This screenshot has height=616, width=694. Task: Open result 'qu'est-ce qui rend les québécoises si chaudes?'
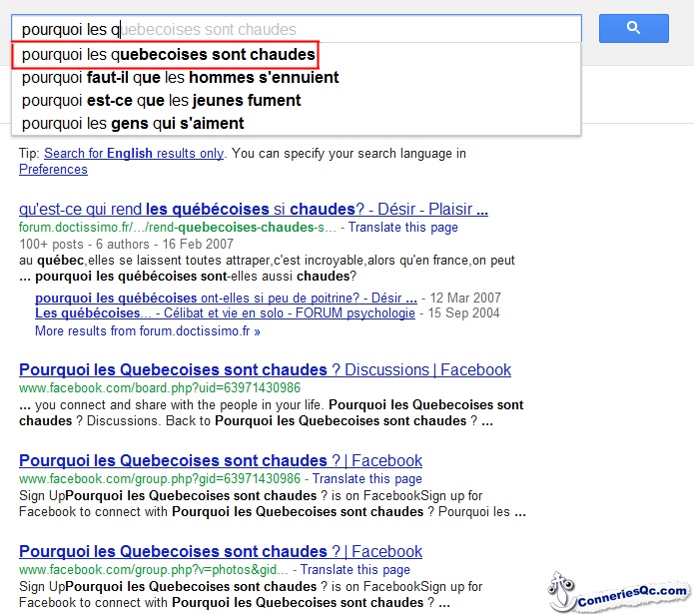coord(254,209)
